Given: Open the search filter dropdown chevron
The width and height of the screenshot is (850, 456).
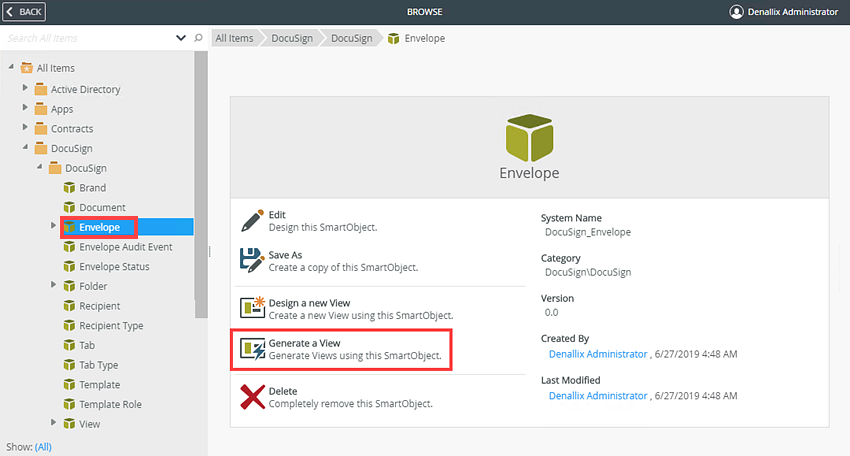Looking at the screenshot, I should (x=181, y=38).
